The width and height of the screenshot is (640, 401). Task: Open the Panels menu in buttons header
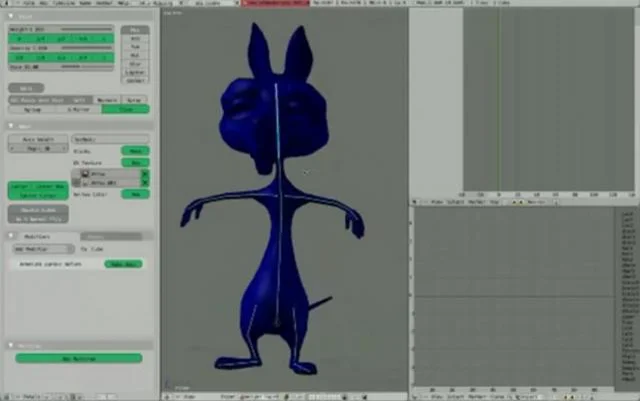coord(31,397)
